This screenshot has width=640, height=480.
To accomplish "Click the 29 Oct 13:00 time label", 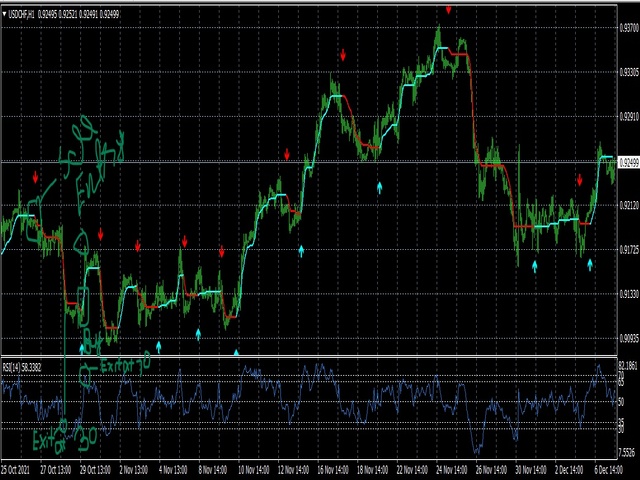I will (95, 469).
